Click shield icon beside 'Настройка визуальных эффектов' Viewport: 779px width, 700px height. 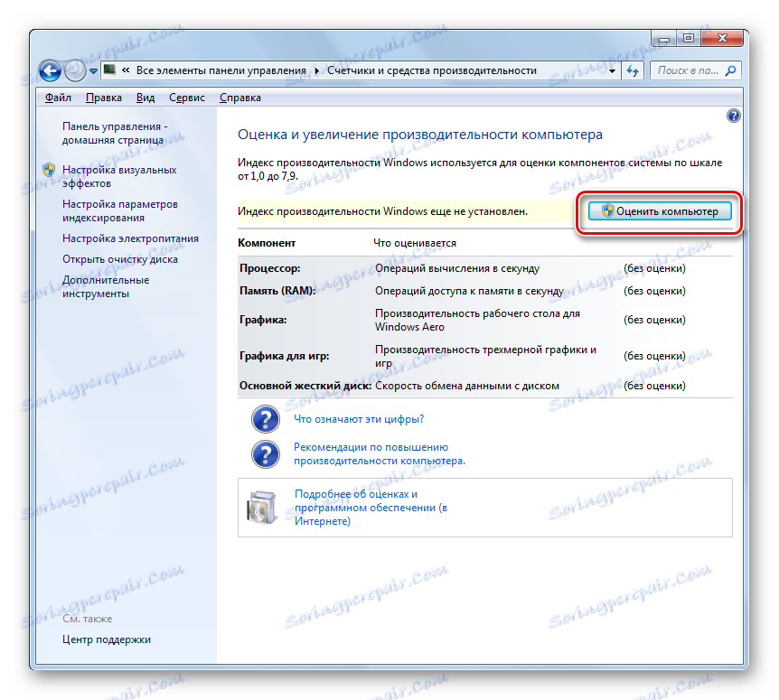click(49, 171)
